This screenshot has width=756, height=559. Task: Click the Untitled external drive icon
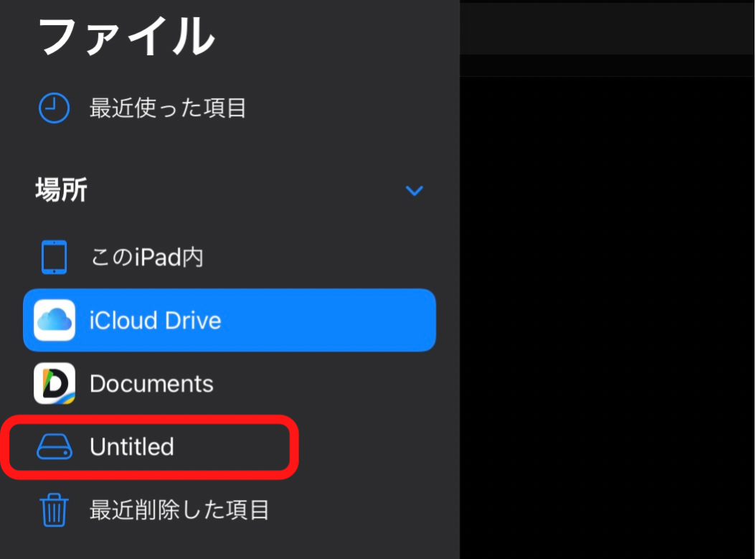55,447
